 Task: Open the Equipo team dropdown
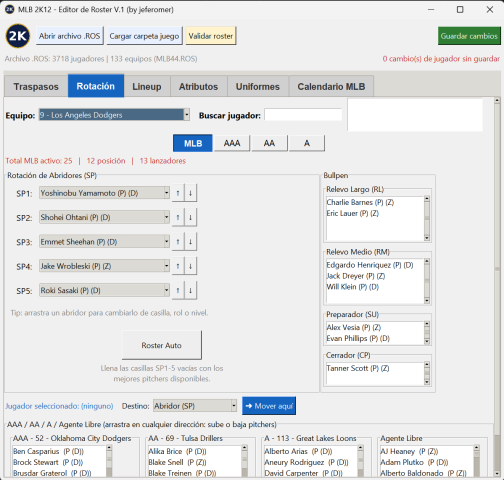(x=114, y=115)
